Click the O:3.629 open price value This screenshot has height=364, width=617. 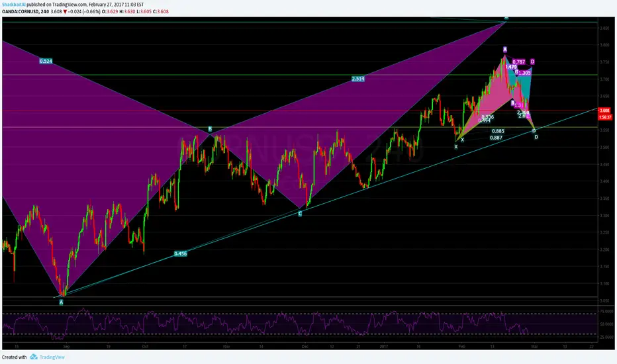click(x=109, y=11)
